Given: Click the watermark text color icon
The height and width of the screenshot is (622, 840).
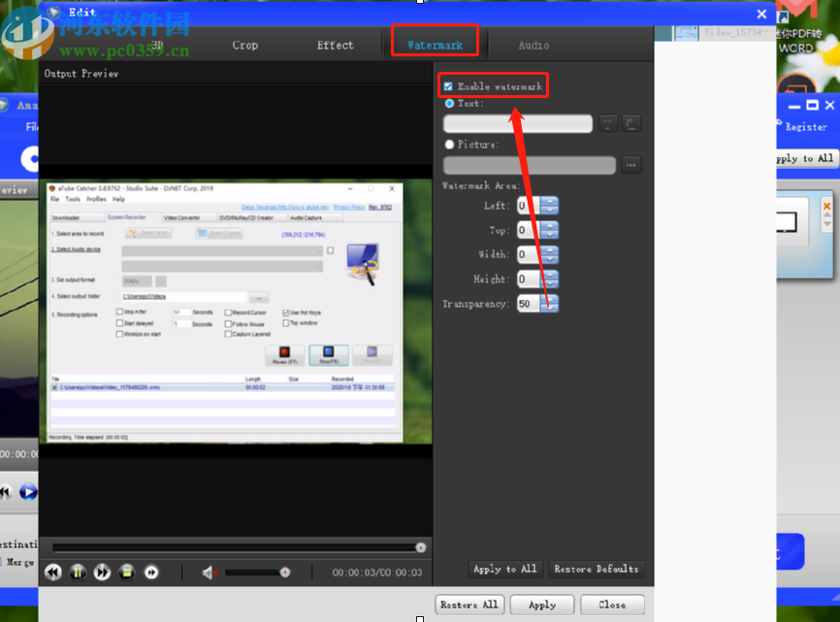Looking at the screenshot, I should (x=631, y=123).
